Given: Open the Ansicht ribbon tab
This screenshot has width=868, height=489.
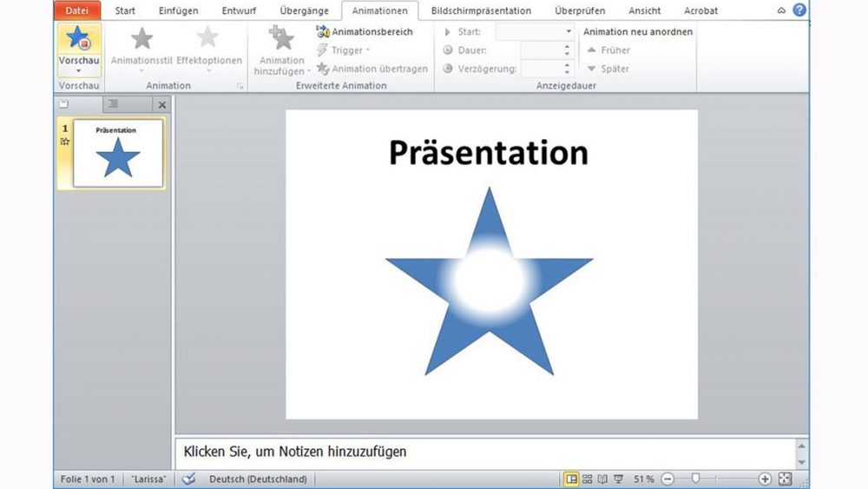Looking at the screenshot, I should coord(644,10).
